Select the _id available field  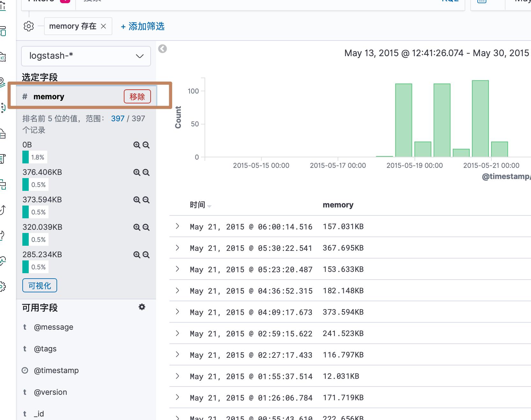(x=39, y=414)
